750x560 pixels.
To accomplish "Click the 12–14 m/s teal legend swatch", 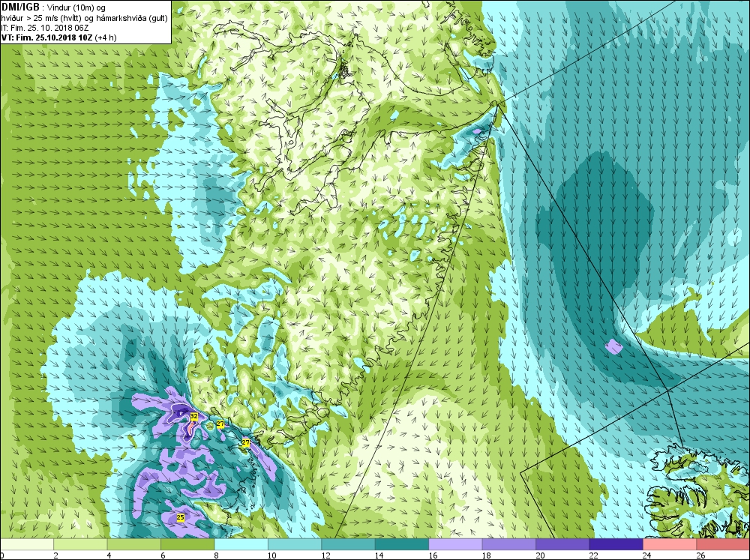I will [x=348, y=545].
